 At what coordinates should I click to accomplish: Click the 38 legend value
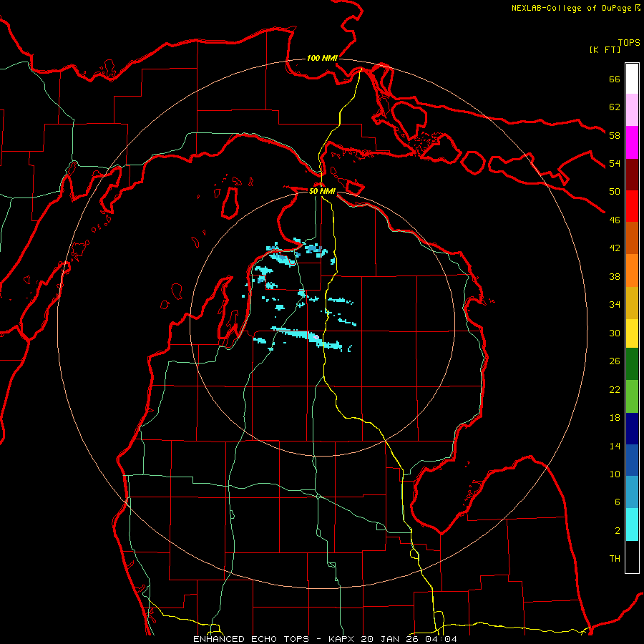coord(615,276)
